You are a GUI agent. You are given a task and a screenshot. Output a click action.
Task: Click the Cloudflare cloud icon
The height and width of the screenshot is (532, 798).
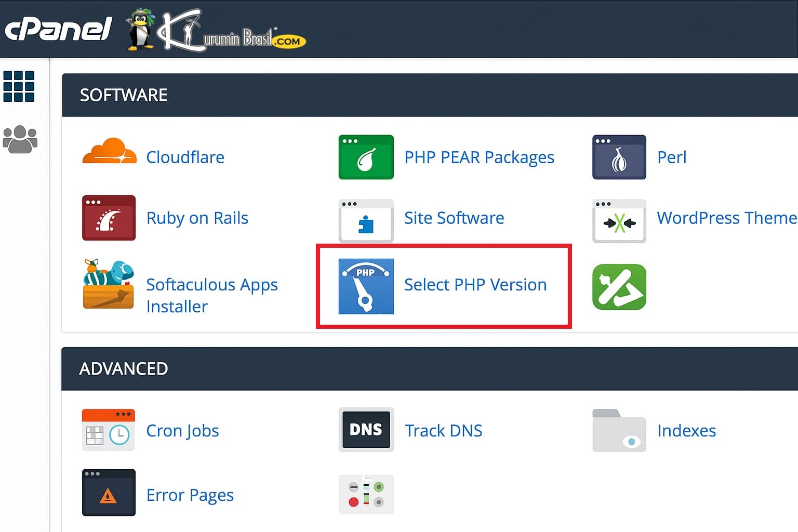coord(109,152)
